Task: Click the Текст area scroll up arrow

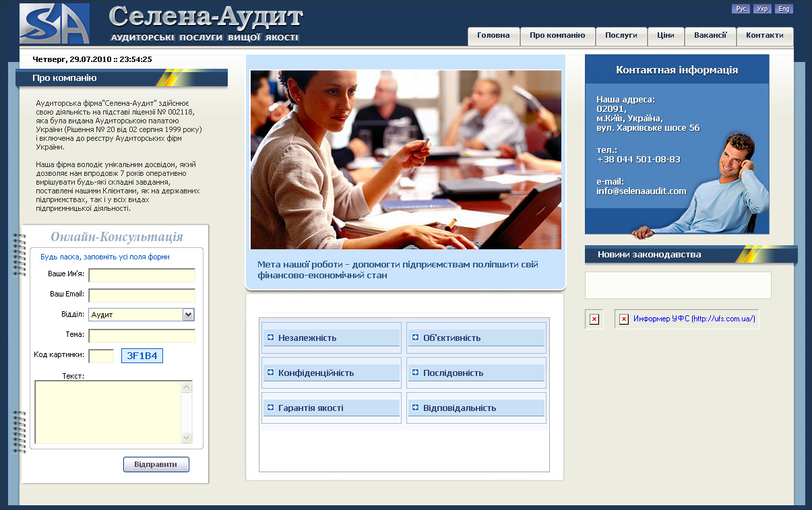Action: (x=187, y=387)
